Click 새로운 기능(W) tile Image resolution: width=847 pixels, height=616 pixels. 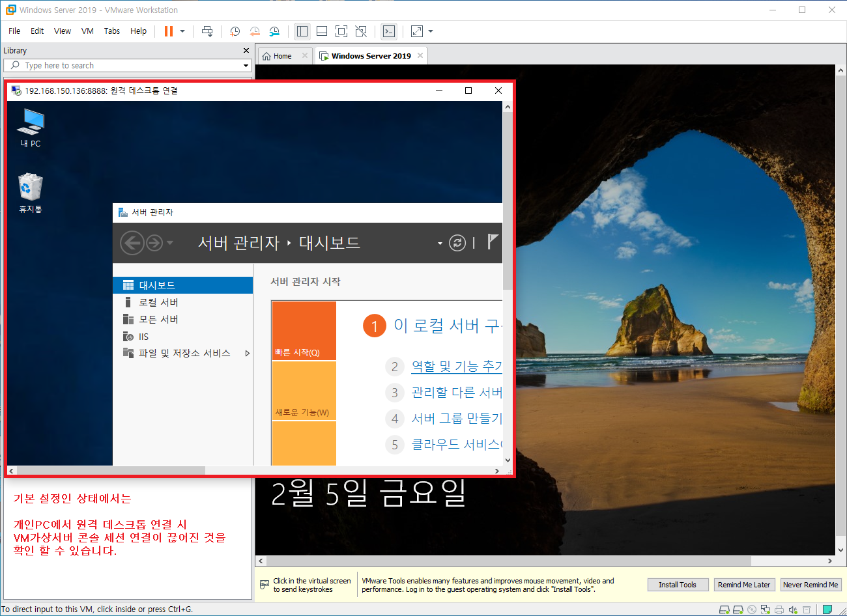pyautogui.click(x=304, y=391)
